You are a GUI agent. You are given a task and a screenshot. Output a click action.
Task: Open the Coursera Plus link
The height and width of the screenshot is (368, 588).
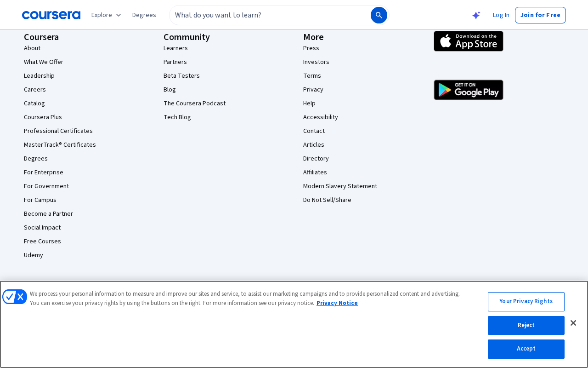click(x=43, y=117)
